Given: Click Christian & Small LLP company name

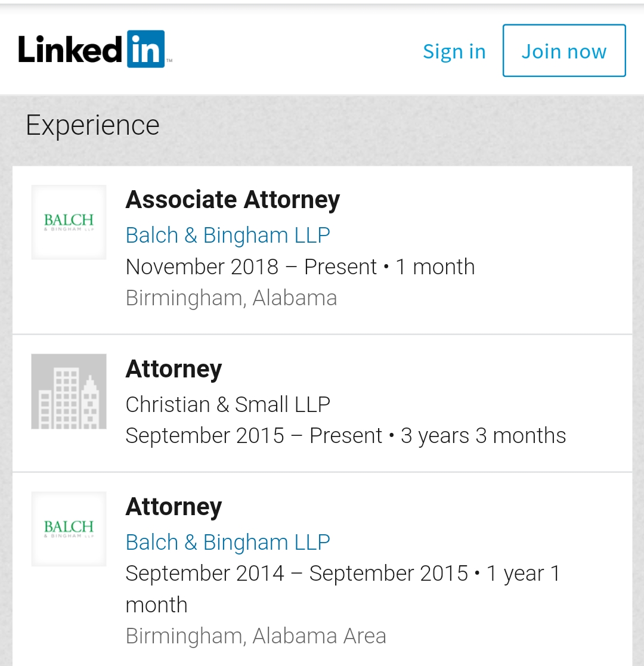Looking at the screenshot, I should point(228,404).
